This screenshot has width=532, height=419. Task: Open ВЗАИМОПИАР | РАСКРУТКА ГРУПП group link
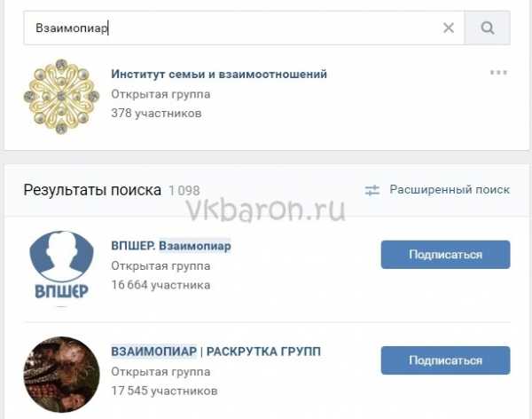pos(215,352)
